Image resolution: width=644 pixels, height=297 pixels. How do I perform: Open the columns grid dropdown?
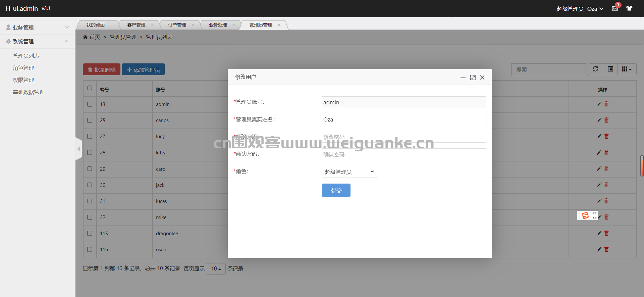pyautogui.click(x=627, y=69)
